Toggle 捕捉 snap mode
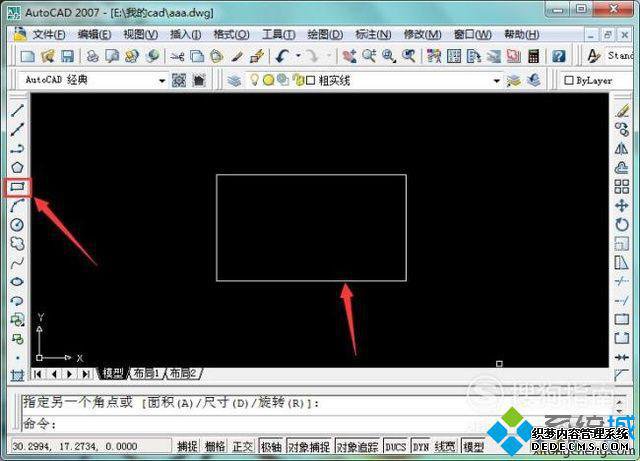The image size is (640, 461). click(x=187, y=446)
